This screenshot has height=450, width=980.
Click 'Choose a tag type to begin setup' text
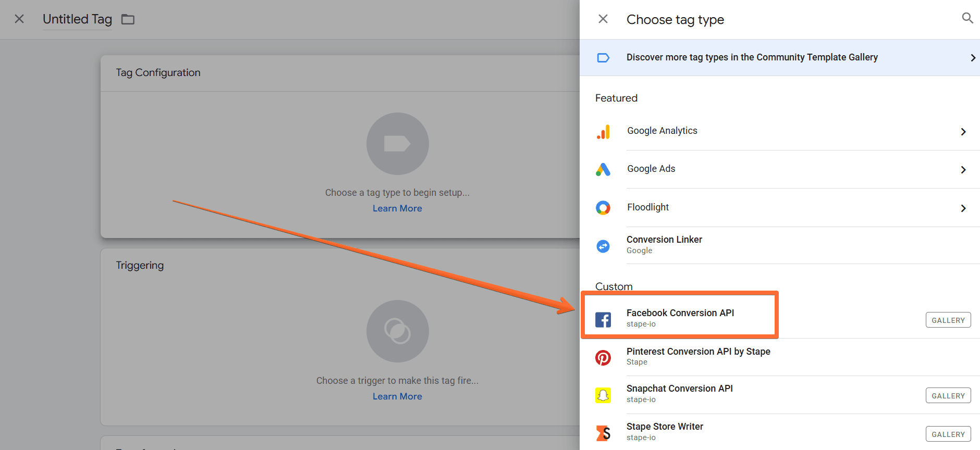click(x=397, y=193)
